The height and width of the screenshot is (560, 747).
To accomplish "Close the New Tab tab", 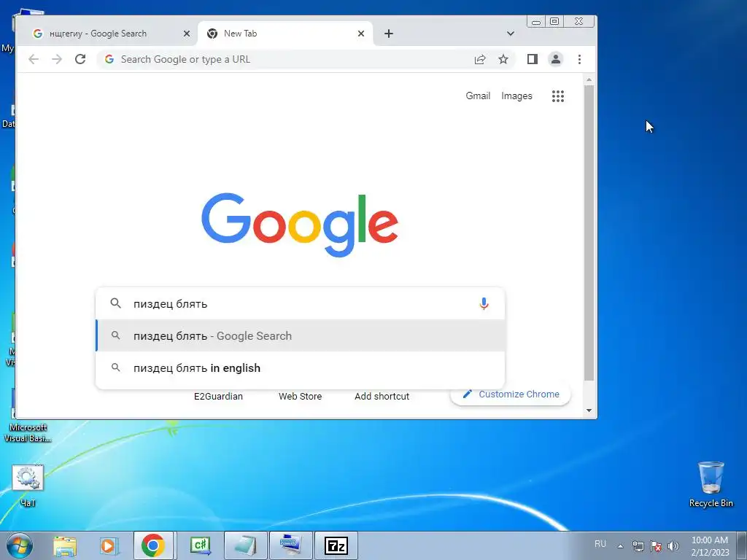I will pyautogui.click(x=361, y=34).
